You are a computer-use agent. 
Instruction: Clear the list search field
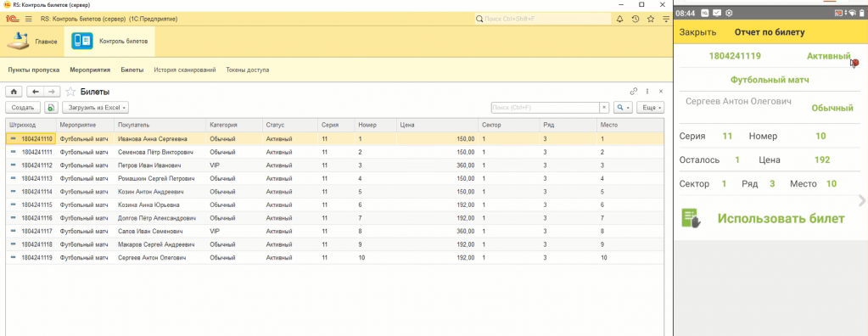[604, 108]
